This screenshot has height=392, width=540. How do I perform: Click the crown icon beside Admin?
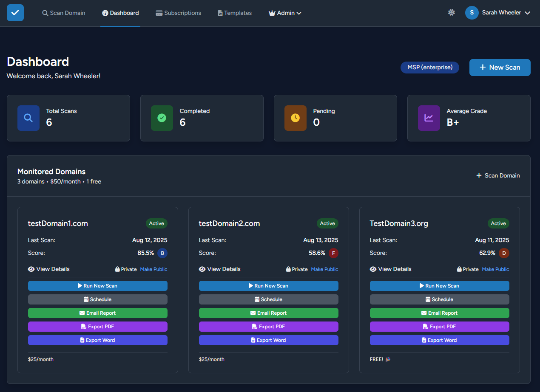point(271,13)
